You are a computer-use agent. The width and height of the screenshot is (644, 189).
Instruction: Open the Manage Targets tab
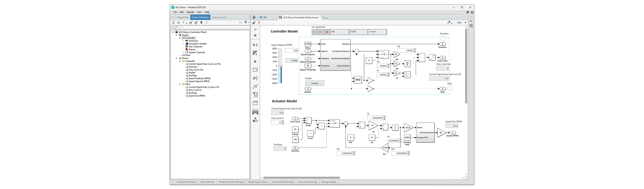pyautogui.click(x=329, y=182)
